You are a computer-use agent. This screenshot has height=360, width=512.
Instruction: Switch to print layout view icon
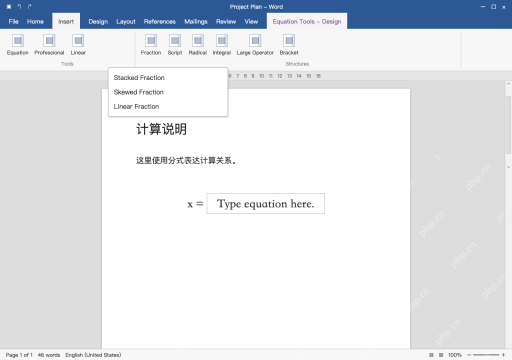[x=431, y=355]
